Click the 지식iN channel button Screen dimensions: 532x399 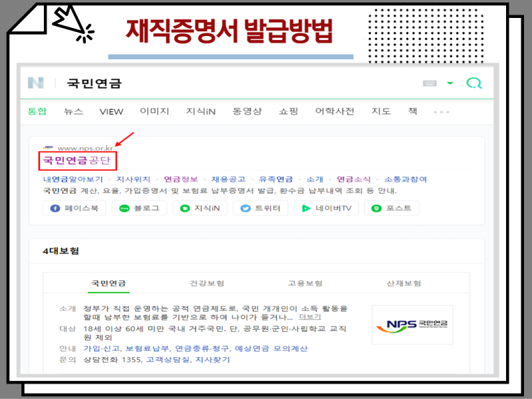tap(200, 208)
